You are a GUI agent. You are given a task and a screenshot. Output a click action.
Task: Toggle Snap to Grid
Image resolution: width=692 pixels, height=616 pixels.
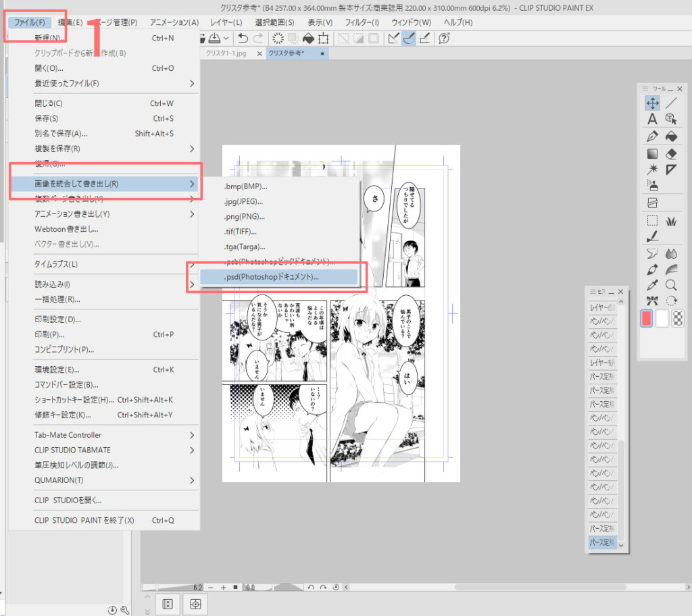coord(424,38)
